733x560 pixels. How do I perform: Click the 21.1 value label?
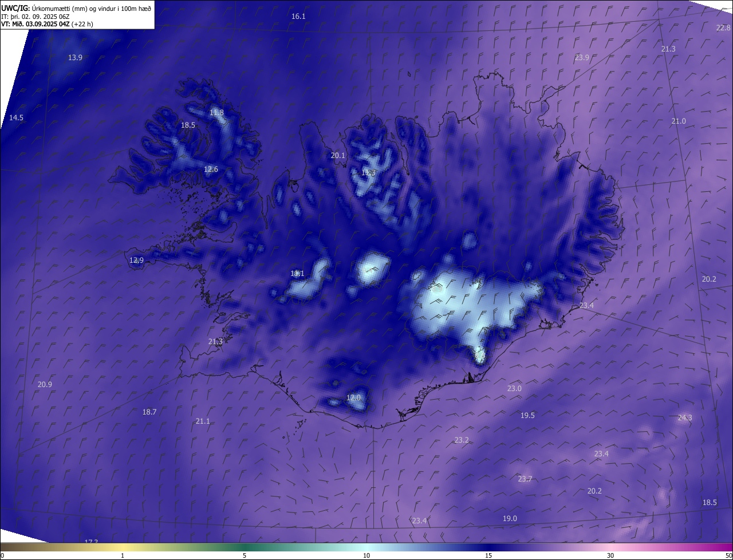point(203,421)
